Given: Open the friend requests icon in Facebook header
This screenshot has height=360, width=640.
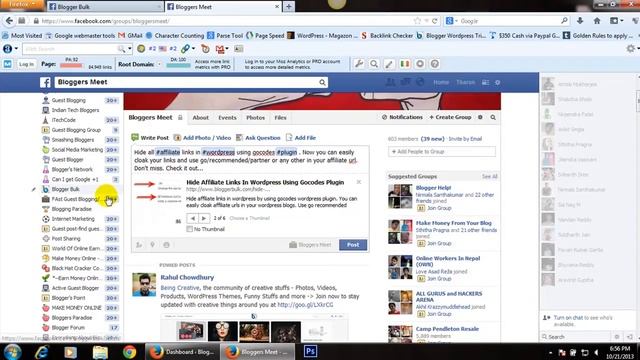Looking at the screenshot, I should [x=390, y=82].
